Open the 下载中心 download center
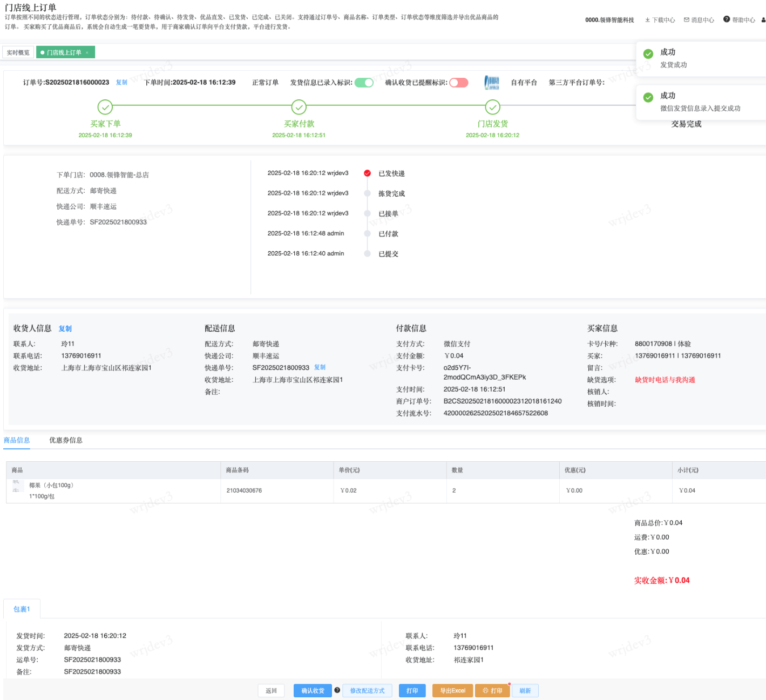 pos(660,20)
